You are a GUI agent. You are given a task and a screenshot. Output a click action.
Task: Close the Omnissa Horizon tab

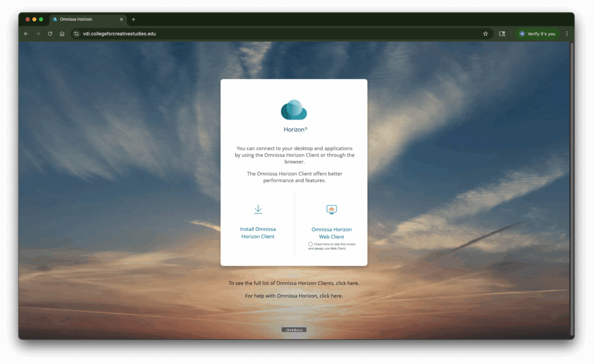point(122,19)
